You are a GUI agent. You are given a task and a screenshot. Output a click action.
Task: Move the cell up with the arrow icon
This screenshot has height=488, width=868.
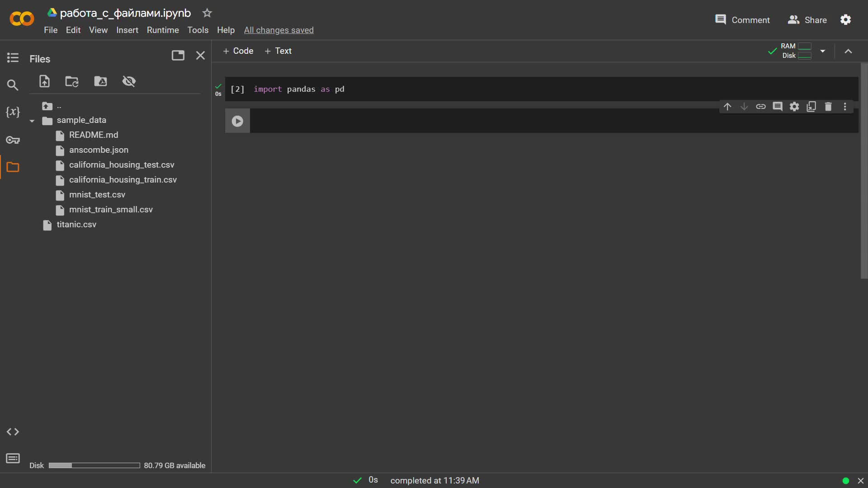click(727, 107)
